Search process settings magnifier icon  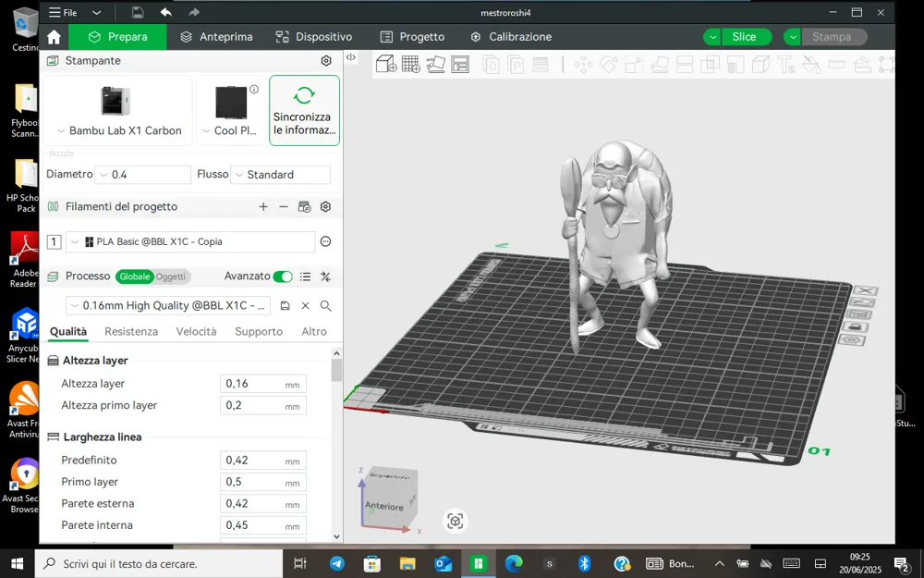tap(325, 305)
